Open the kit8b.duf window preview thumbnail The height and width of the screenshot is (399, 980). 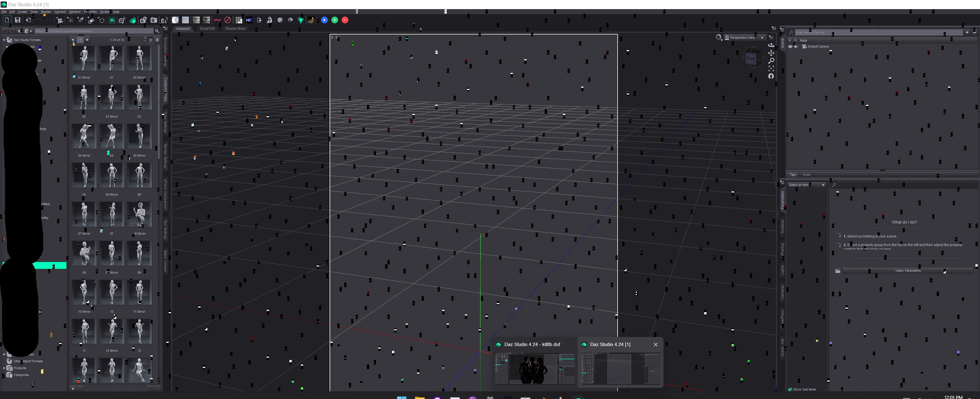click(x=535, y=369)
